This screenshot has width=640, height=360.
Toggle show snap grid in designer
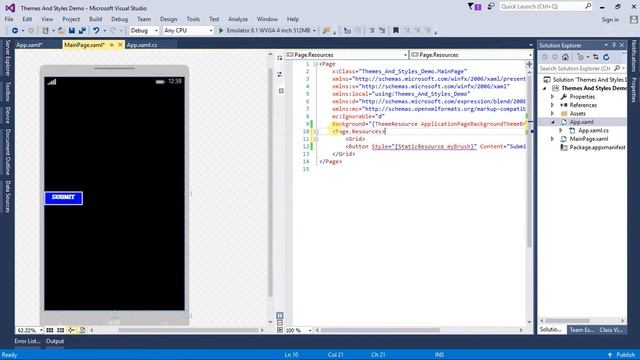pos(50,330)
